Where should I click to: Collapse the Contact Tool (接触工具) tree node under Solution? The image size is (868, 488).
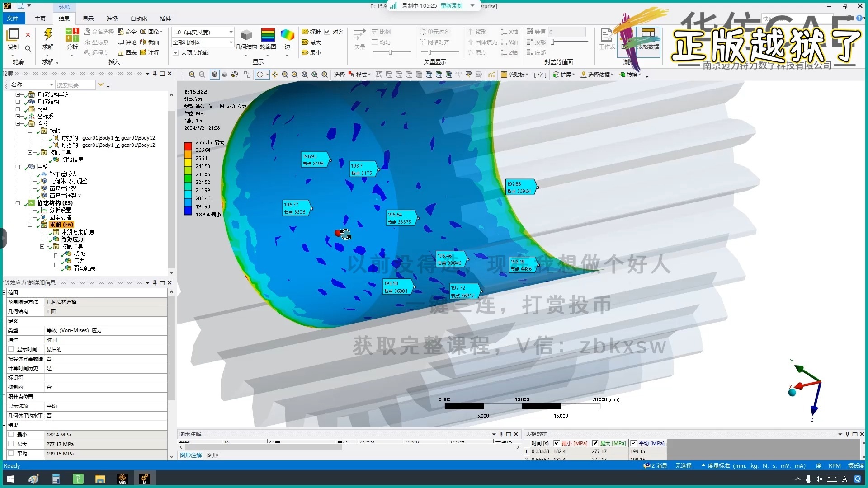pos(42,246)
